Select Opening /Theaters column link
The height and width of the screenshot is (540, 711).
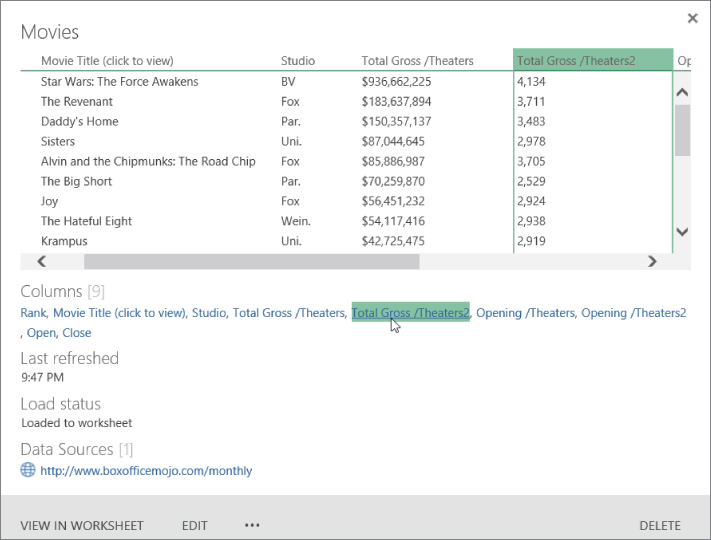pyautogui.click(x=525, y=313)
